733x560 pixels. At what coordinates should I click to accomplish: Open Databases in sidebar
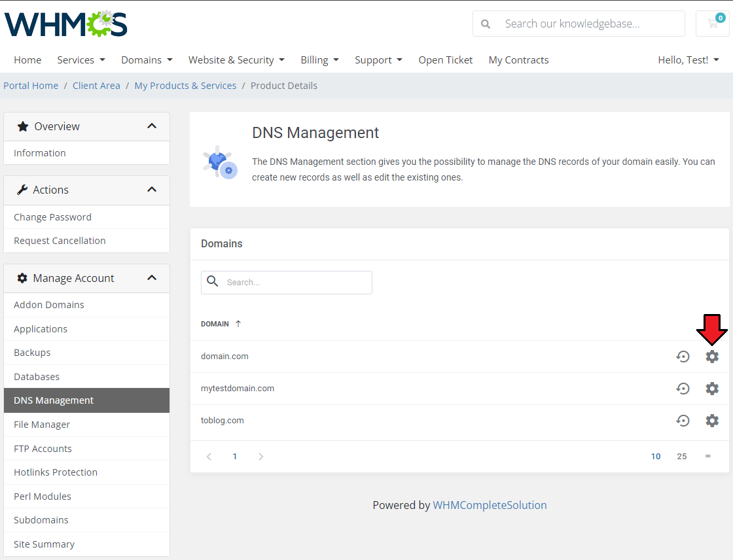[86, 377]
